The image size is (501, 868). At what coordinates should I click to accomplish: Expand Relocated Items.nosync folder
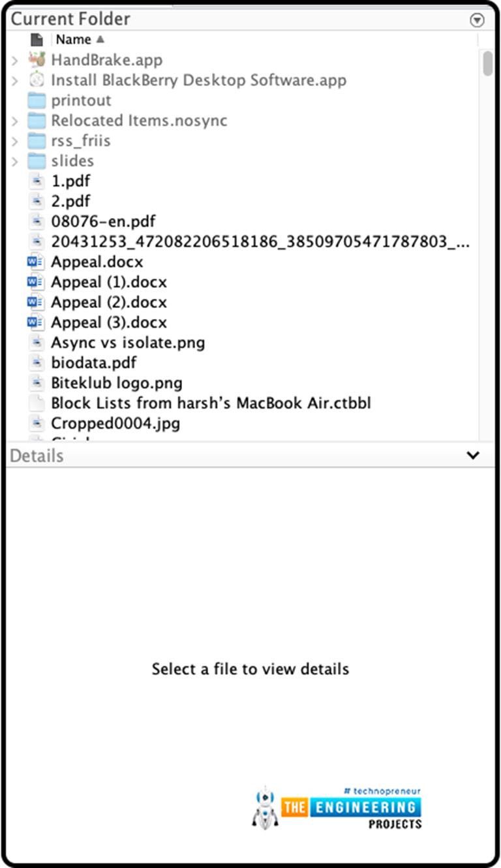point(16,120)
